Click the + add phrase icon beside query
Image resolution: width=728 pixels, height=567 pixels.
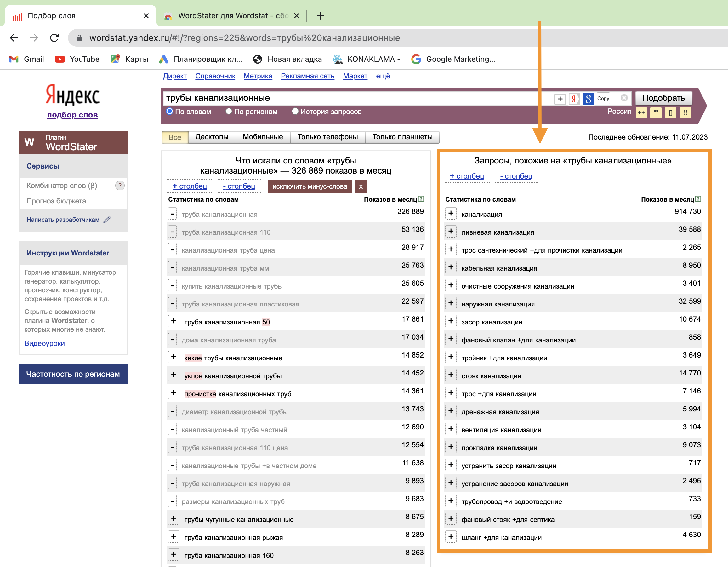pos(560,99)
